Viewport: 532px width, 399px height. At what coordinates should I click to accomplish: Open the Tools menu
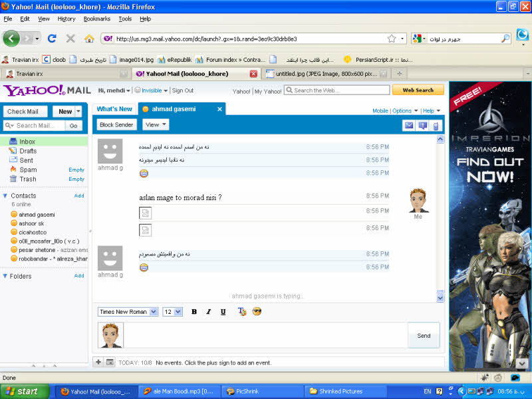pos(125,19)
